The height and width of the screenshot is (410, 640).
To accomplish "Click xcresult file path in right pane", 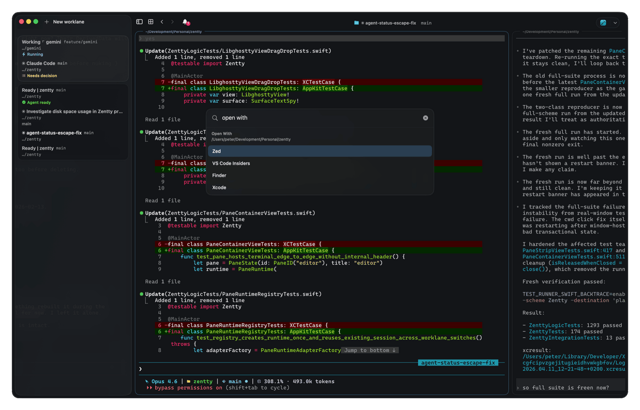I will click(573, 363).
